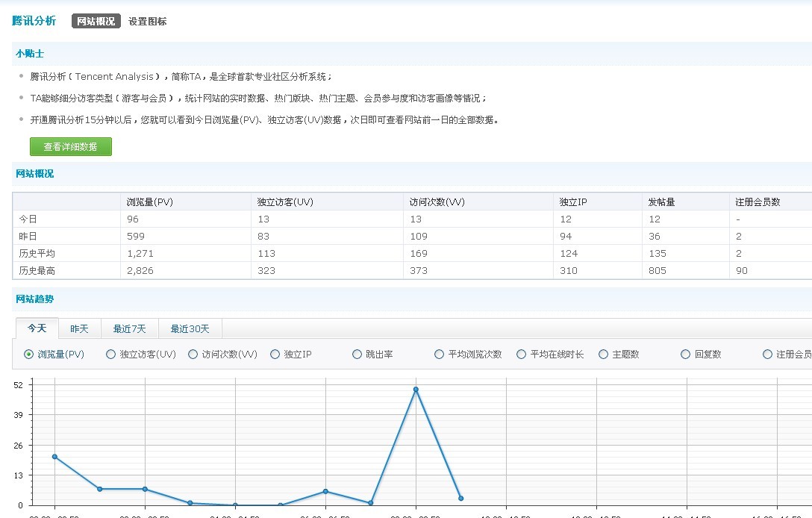Click the 历史平均 row label

37,253
